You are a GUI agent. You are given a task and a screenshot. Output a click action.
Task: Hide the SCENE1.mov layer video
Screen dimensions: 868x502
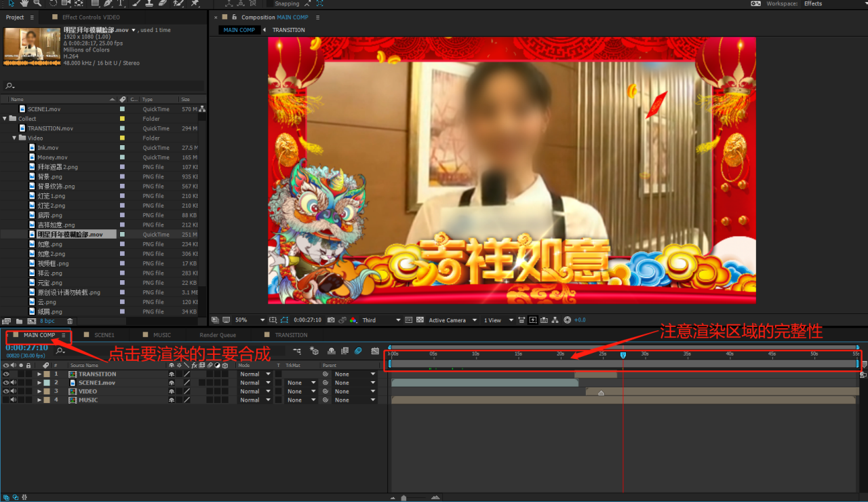point(6,383)
